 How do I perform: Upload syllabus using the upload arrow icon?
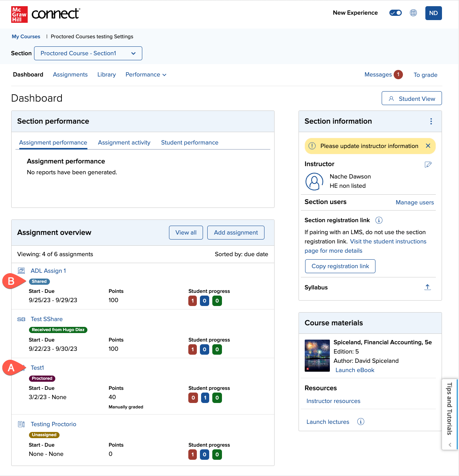tap(427, 287)
